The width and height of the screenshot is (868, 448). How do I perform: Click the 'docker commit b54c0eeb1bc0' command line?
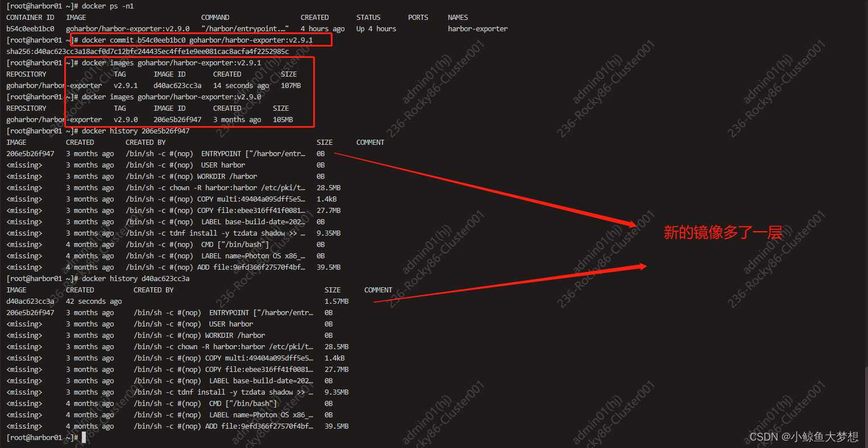click(x=197, y=40)
